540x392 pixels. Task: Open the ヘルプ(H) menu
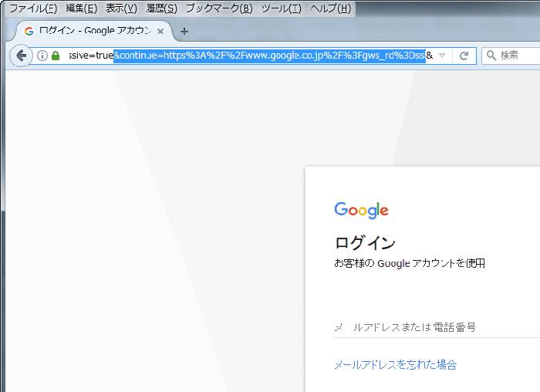pyautogui.click(x=330, y=8)
